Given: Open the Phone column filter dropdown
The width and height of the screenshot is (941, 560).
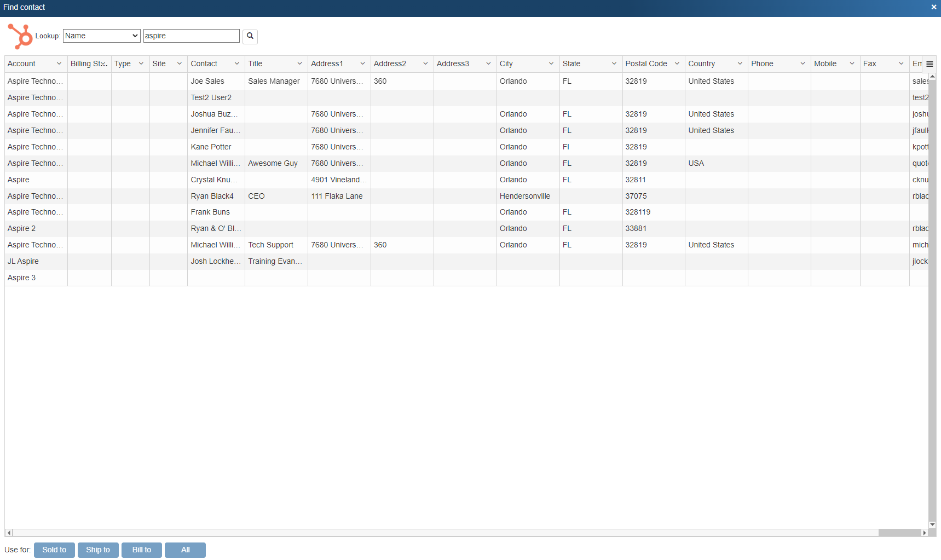Looking at the screenshot, I should point(802,63).
